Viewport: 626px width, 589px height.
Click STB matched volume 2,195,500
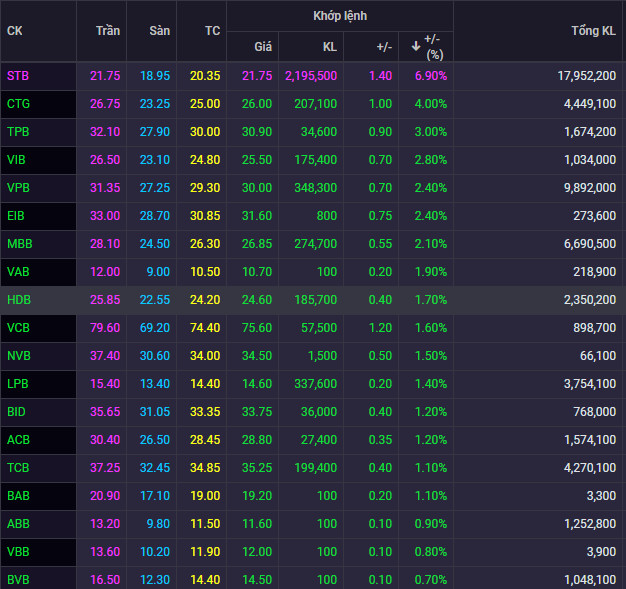point(311,76)
